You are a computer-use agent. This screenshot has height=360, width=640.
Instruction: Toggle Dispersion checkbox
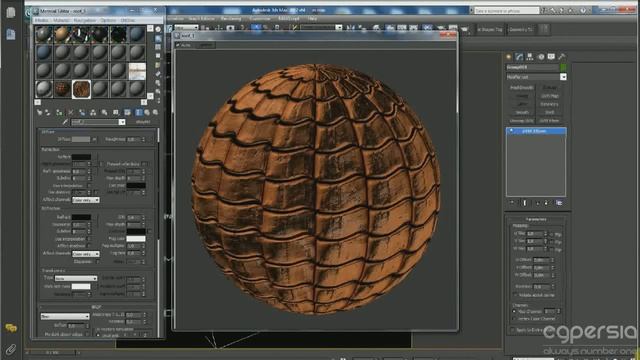click(97, 261)
